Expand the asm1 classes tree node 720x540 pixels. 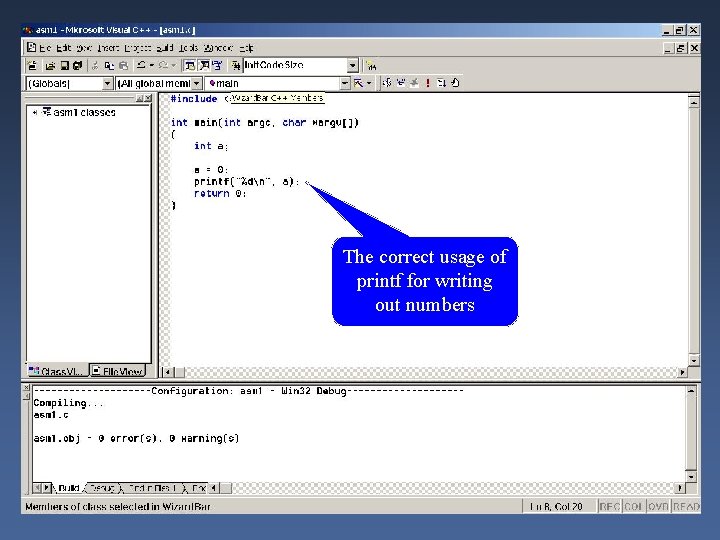[x=35, y=112]
